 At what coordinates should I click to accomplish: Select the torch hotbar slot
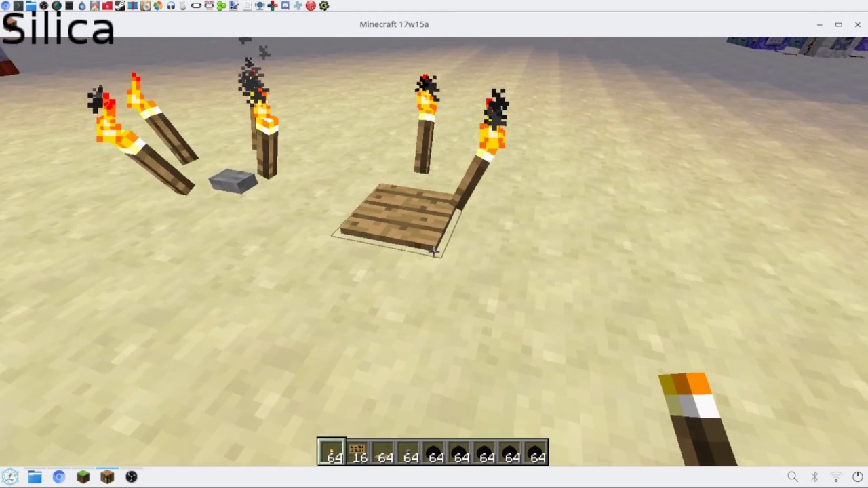coord(332,452)
